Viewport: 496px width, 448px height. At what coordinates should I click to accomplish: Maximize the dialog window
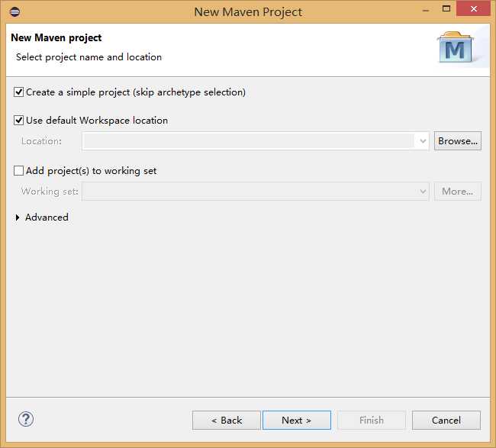446,8
